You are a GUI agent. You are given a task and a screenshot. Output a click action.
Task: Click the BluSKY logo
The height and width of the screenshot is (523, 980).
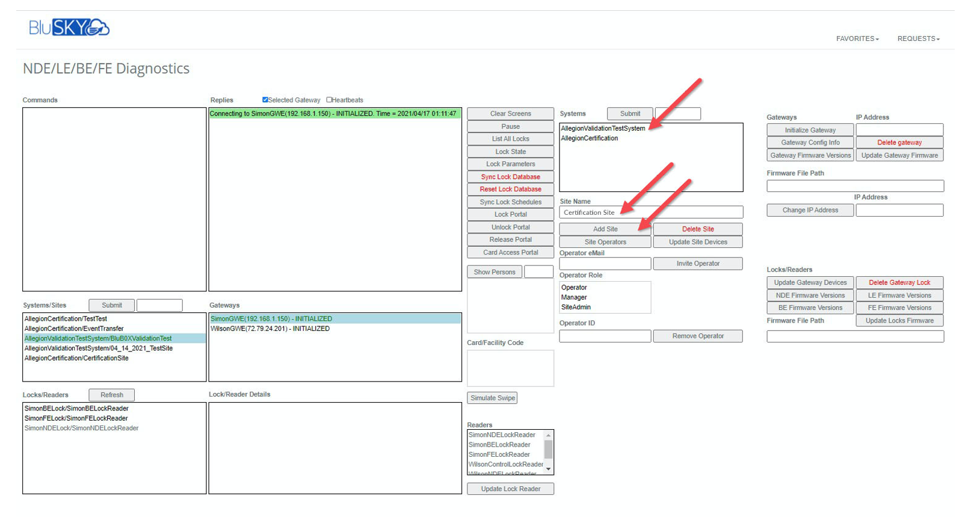point(69,28)
